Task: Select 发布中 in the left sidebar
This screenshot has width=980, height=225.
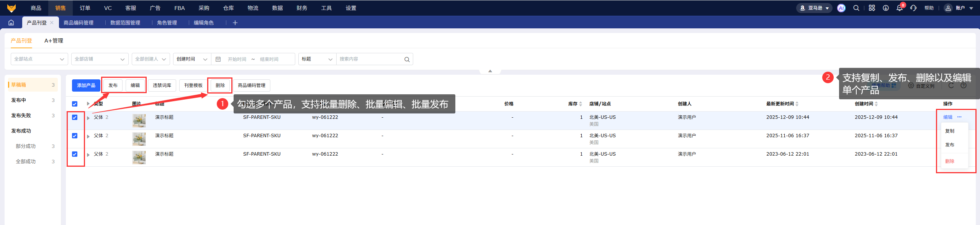Action: [x=33, y=100]
